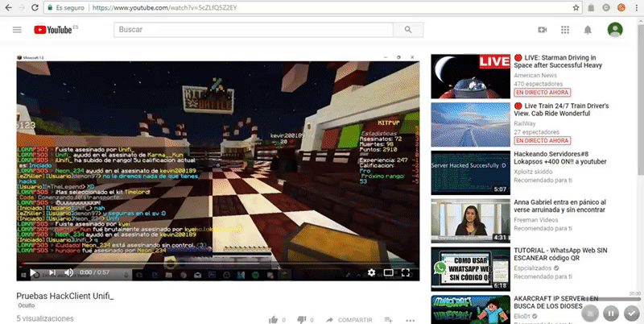Dislike the video with thumbs down
The width and height of the screenshot is (644, 324).
click(300, 320)
